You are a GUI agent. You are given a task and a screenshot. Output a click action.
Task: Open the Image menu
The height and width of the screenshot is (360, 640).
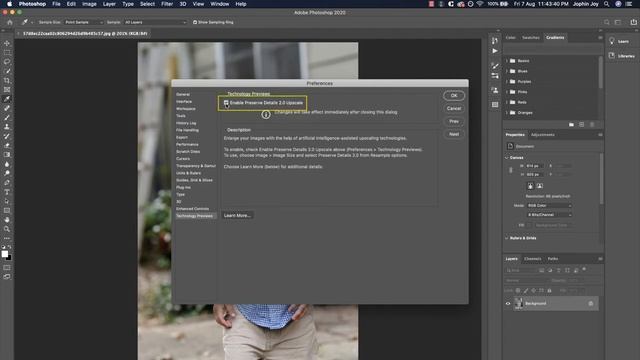click(x=89, y=4)
